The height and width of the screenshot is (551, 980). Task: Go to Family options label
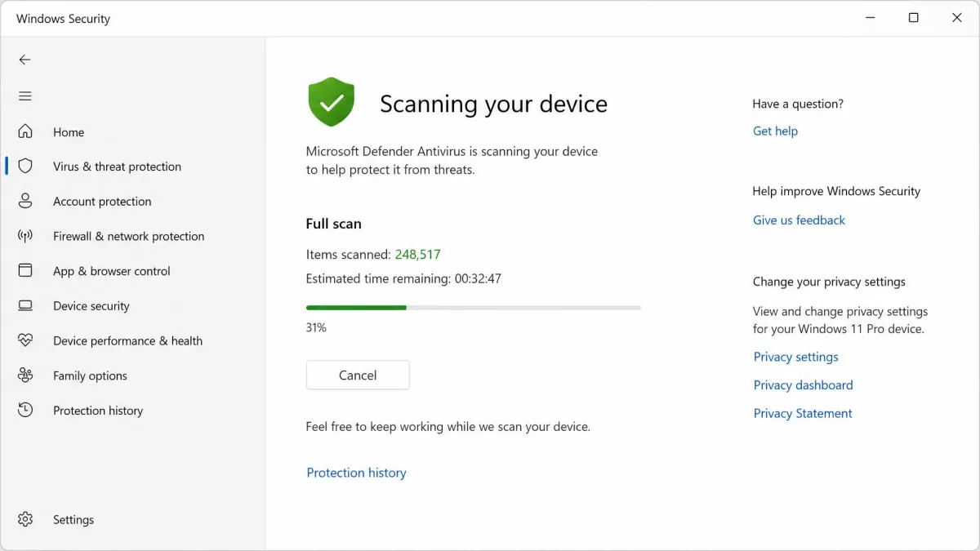coord(90,376)
